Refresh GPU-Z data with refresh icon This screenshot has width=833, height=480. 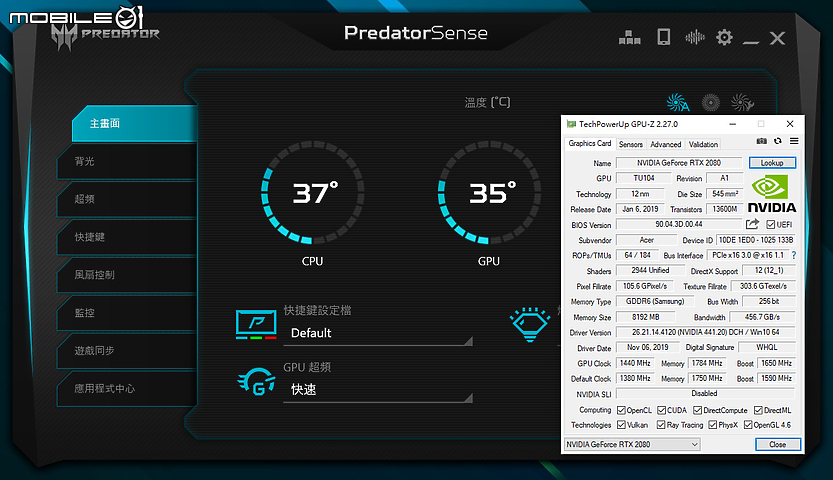778,141
